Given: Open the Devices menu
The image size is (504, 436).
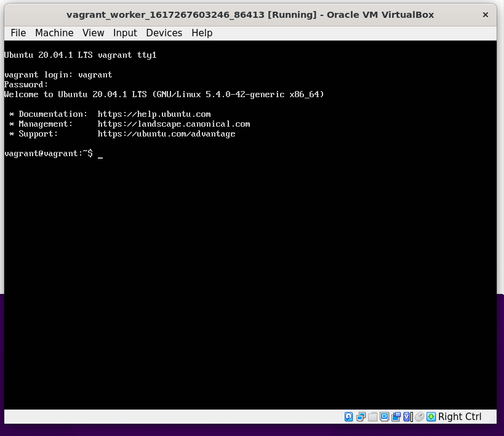Looking at the screenshot, I should [164, 33].
